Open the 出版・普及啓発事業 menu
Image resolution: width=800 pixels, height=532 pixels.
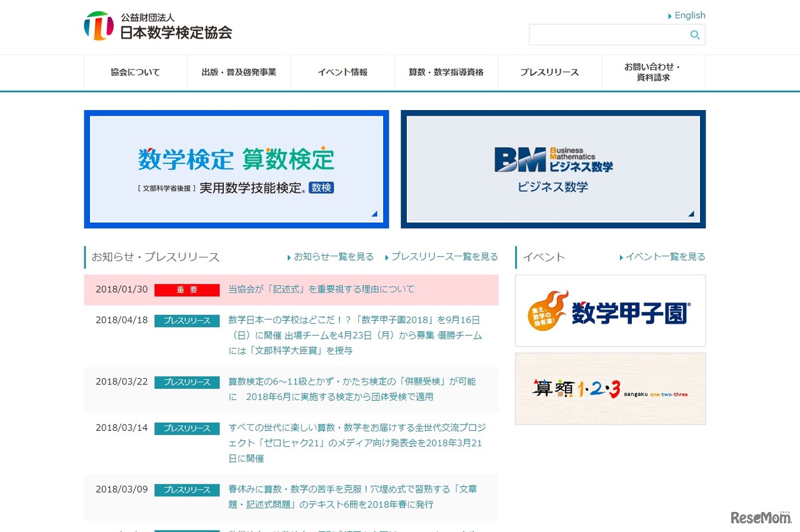(x=239, y=73)
